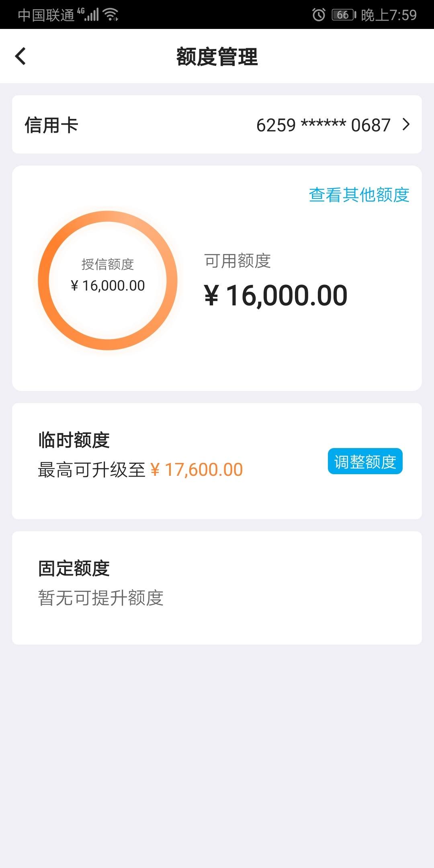Click the 调整额度 button
Viewport: 434px width, 868px height.
point(365,461)
